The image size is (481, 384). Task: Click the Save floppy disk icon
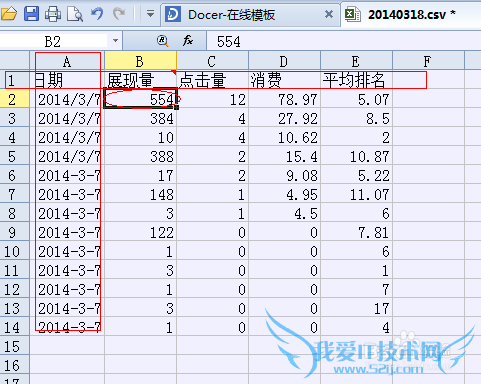(31, 14)
